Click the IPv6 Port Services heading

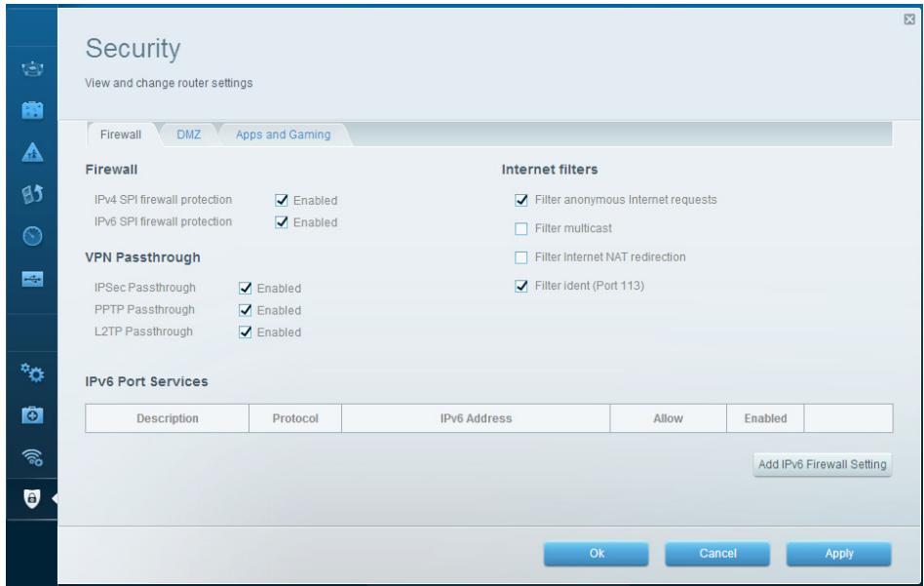pyautogui.click(x=147, y=381)
